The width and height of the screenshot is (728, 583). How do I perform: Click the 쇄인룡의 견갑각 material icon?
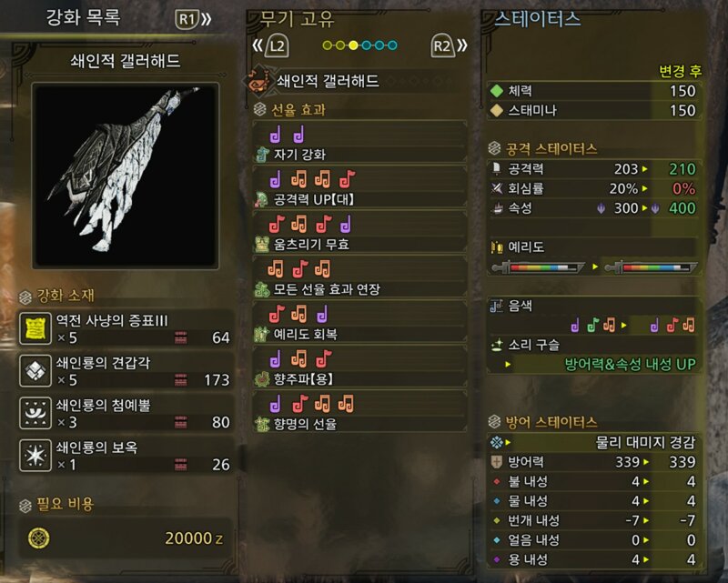[x=35, y=370]
